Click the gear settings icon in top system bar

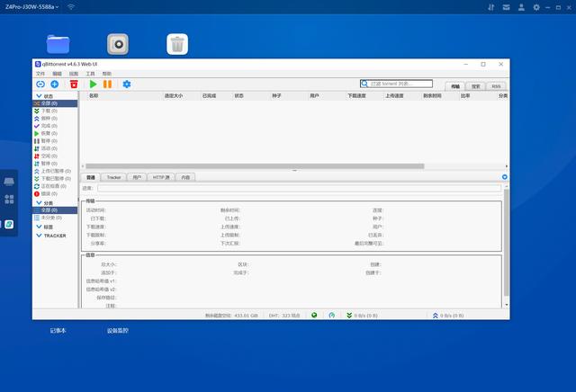tap(536, 7)
